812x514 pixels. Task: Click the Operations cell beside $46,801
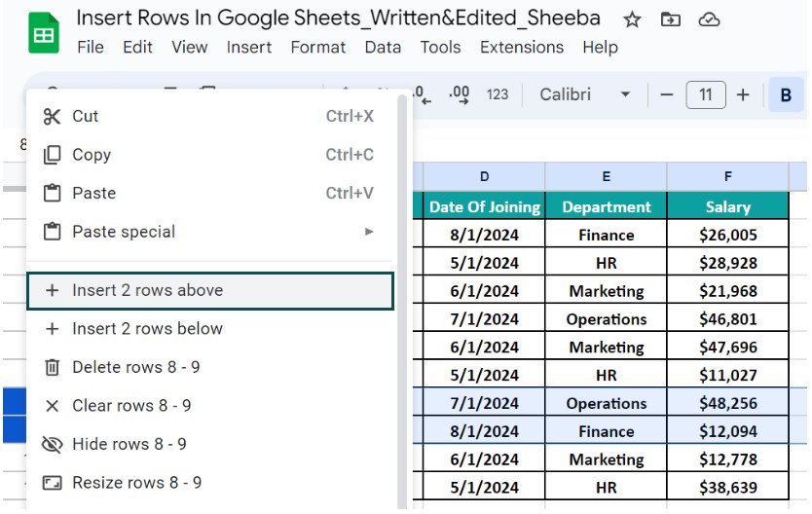pos(606,318)
